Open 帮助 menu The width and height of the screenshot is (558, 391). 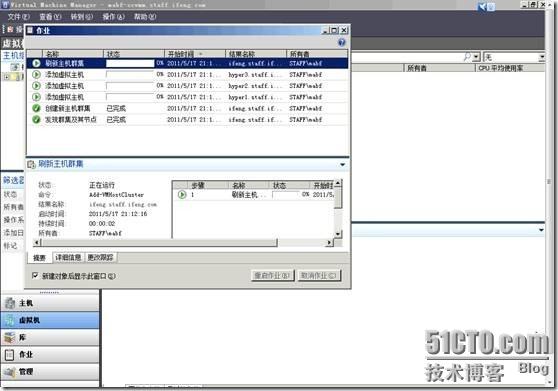145,16
